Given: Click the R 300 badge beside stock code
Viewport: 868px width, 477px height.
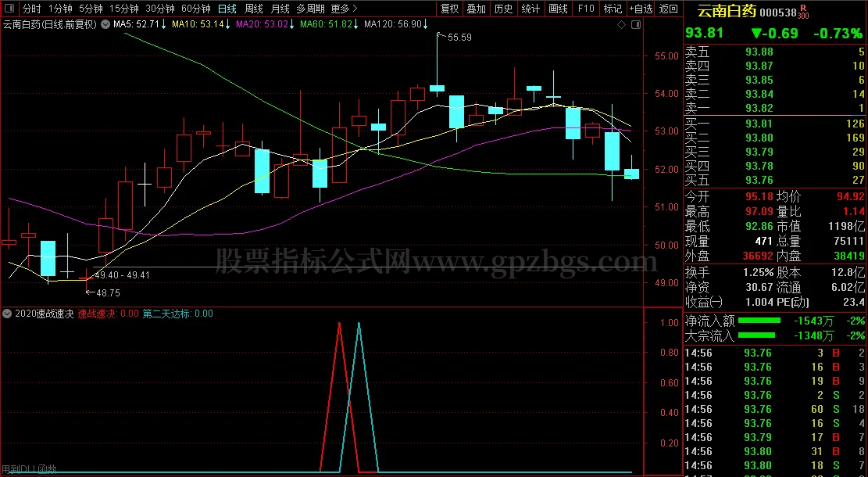Looking at the screenshot, I should pyautogui.click(x=803, y=13).
